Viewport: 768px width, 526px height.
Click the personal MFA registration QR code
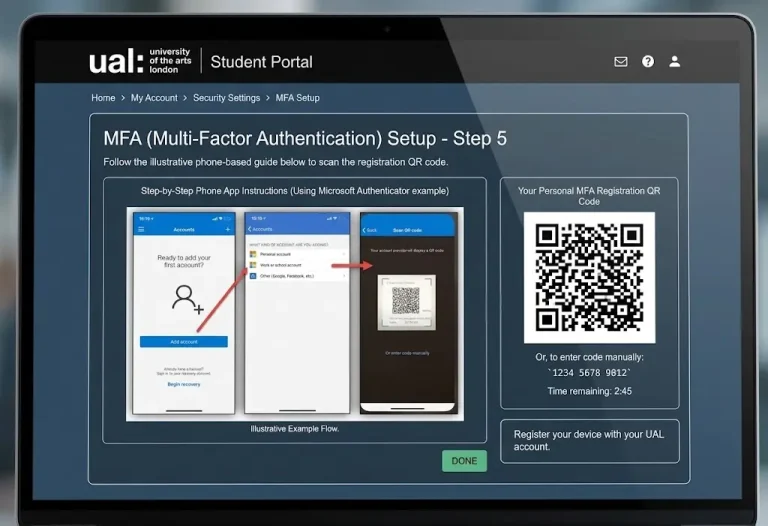[x=589, y=277]
